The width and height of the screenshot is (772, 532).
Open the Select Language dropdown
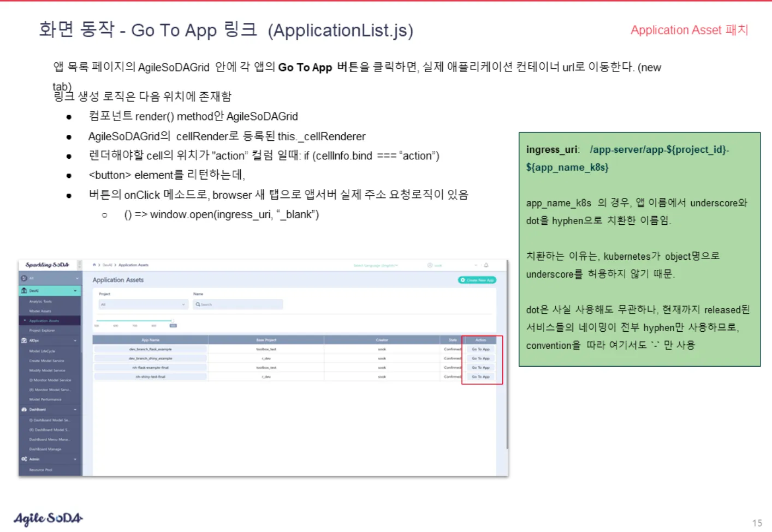coord(376,266)
